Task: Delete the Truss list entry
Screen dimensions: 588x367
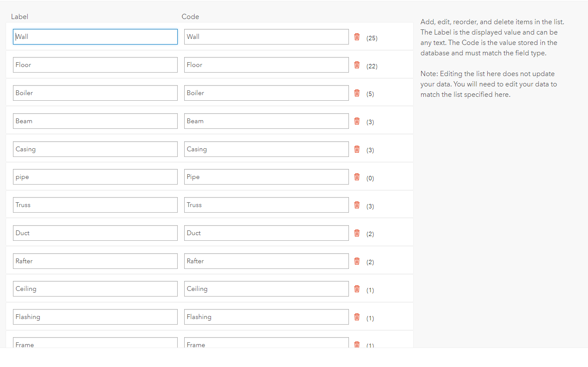Action: point(357,205)
